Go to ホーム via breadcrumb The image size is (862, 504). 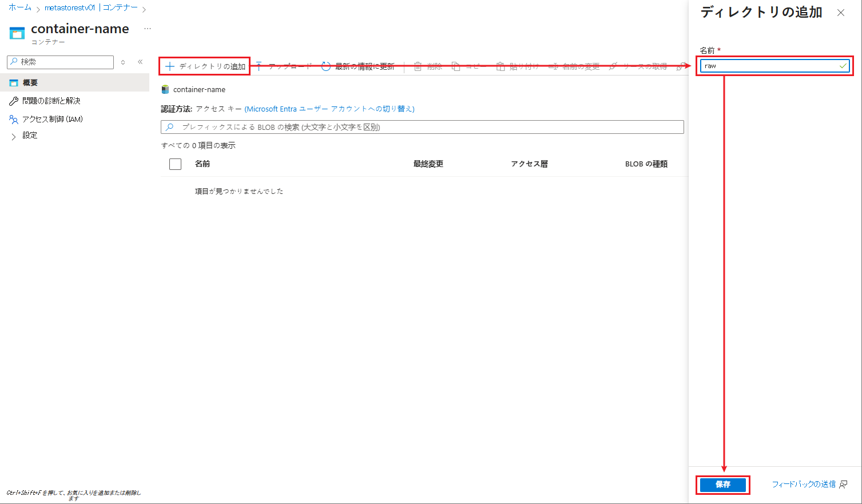click(x=20, y=8)
